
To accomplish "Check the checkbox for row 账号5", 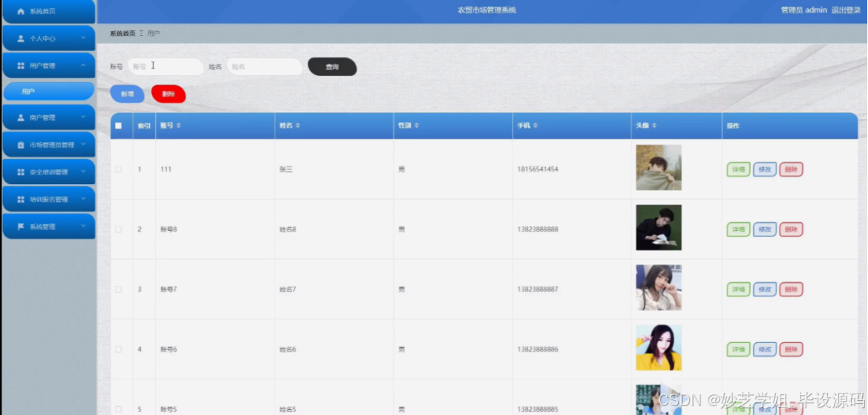I will point(118,409).
